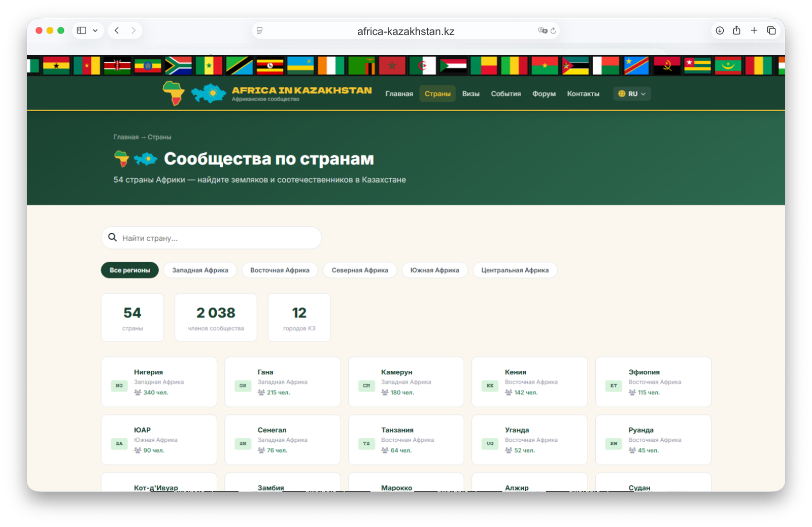Viewport: 812px width, 527px height.
Task: Open the Танзания country card
Action: (x=406, y=440)
